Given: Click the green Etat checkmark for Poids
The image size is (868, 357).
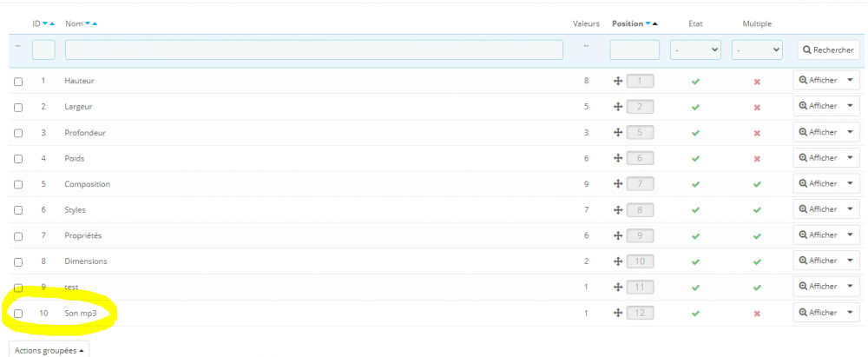Looking at the screenshot, I should tap(696, 159).
